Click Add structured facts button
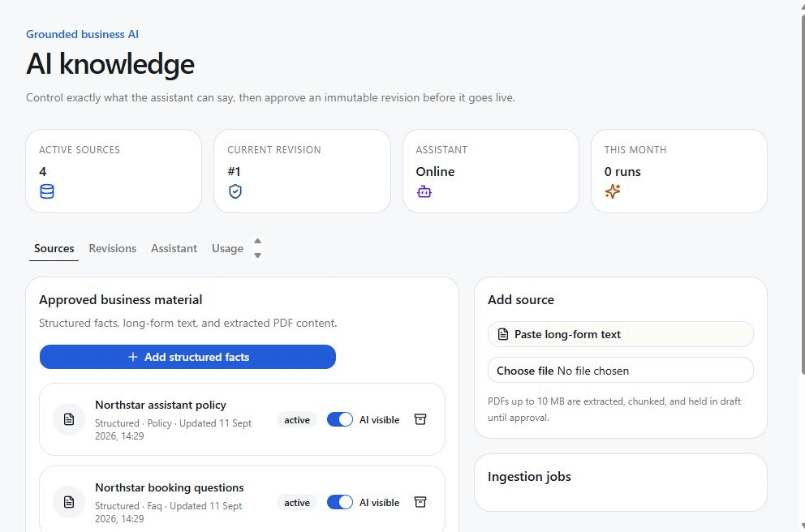 pyautogui.click(x=188, y=357)
